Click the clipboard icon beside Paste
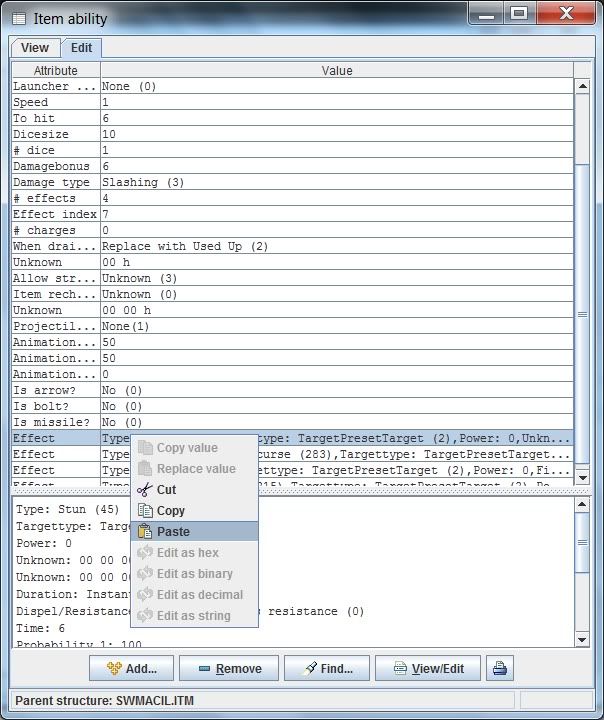The height and width of the screenshot is (720, 604). (144, 532)
